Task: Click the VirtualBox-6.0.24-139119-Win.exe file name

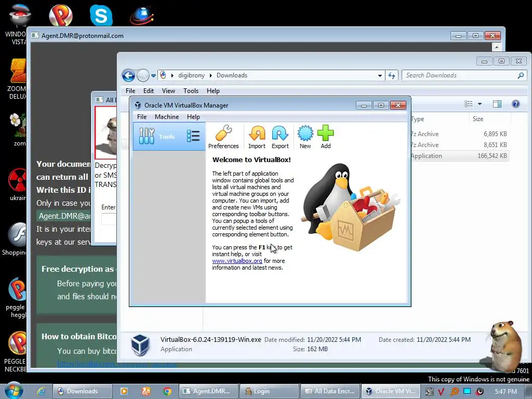Action: (211, 340)
